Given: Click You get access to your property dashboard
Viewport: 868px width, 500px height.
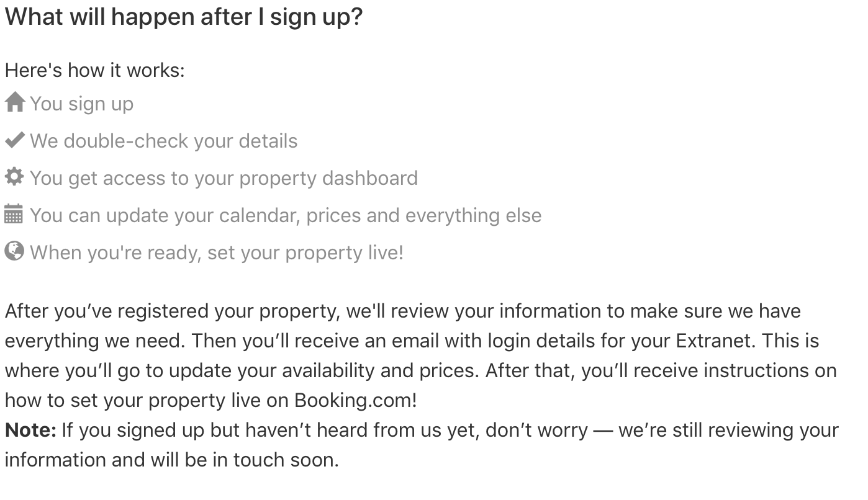Looking at the screenshot, I should pyautogui.click(x=224, y=178).
